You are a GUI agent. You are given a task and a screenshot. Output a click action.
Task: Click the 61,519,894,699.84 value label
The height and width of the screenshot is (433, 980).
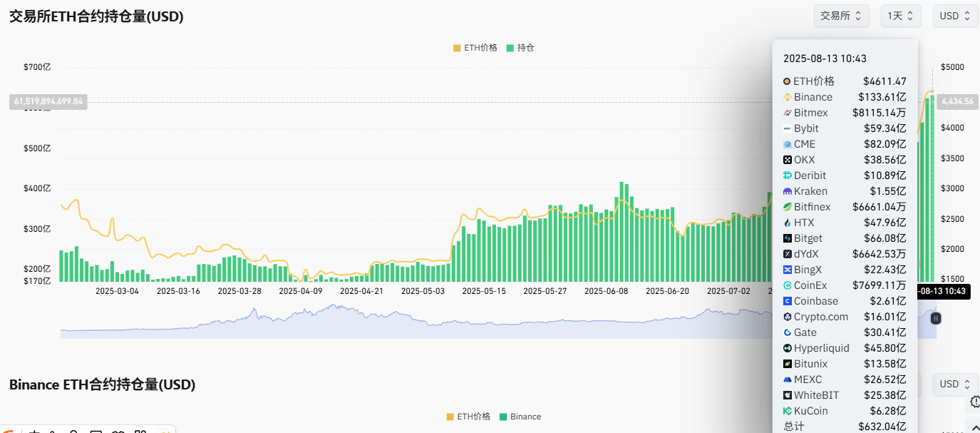(48, 101)
